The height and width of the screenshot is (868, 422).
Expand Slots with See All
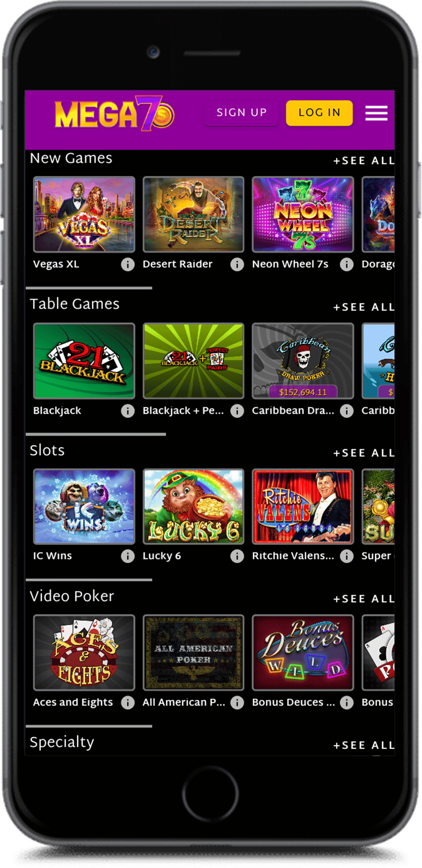point(364,453)
